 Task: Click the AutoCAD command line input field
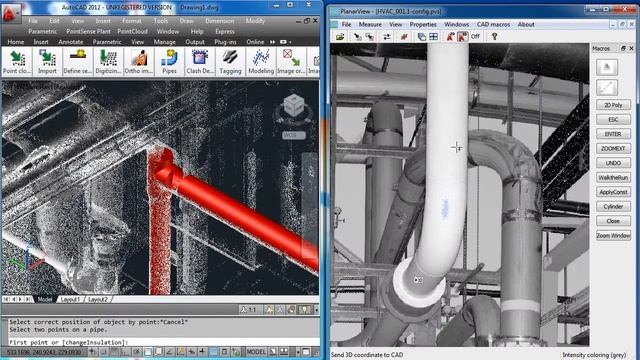(163, 342)
